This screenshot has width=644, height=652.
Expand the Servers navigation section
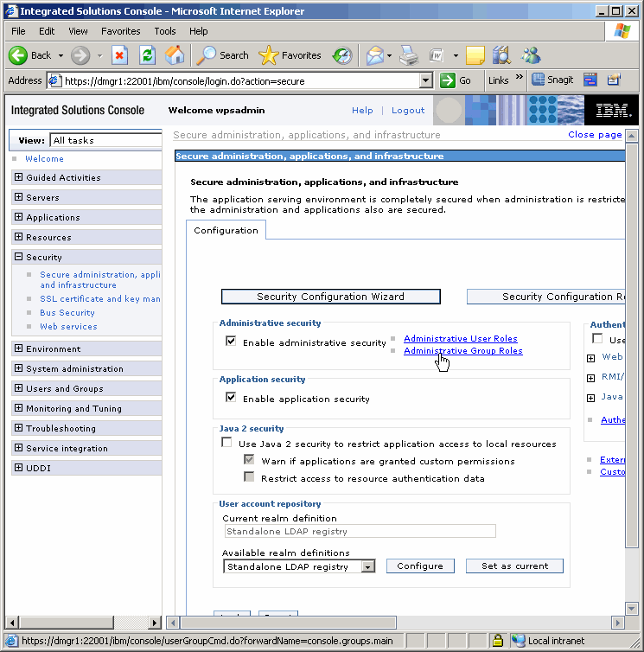[x=19, y=198]
